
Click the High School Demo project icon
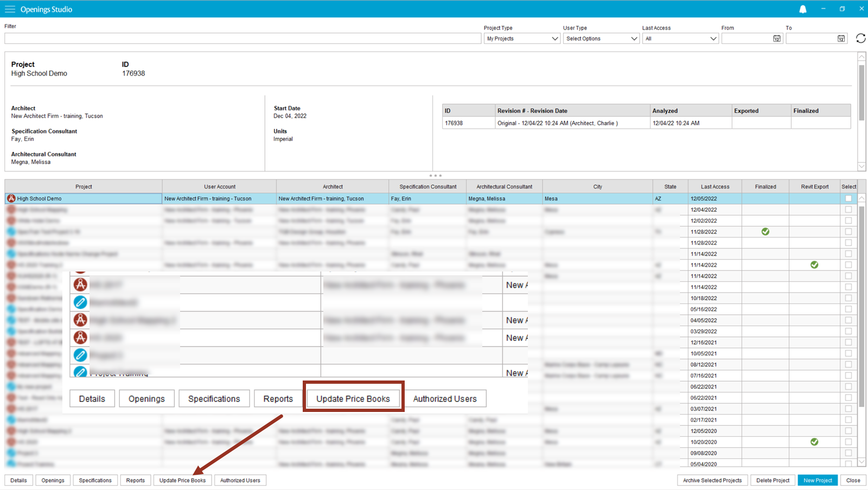11,198
